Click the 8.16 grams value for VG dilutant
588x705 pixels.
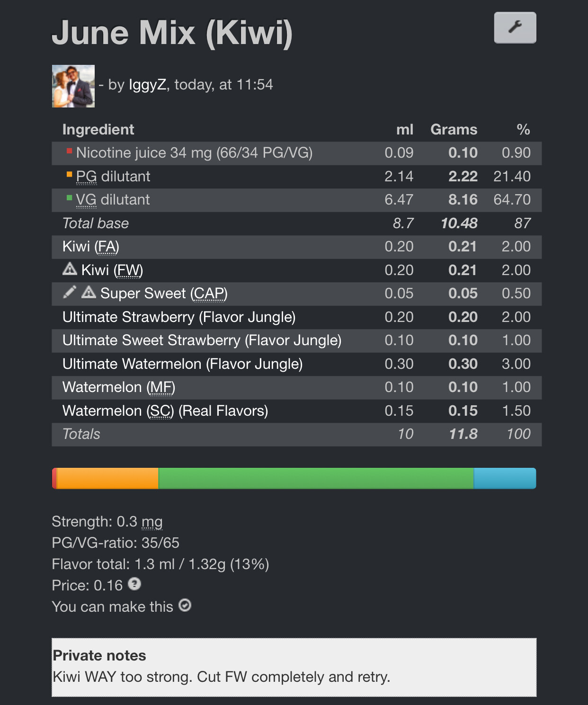463,200
